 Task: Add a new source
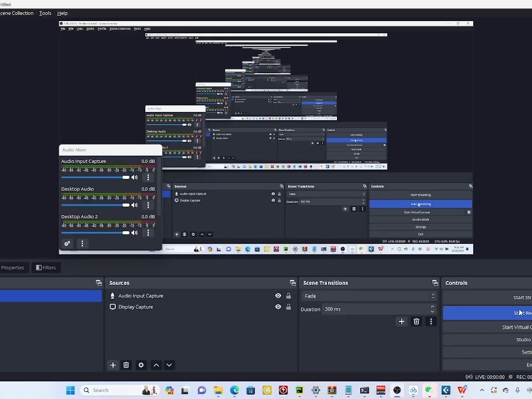tap(113, 365)
